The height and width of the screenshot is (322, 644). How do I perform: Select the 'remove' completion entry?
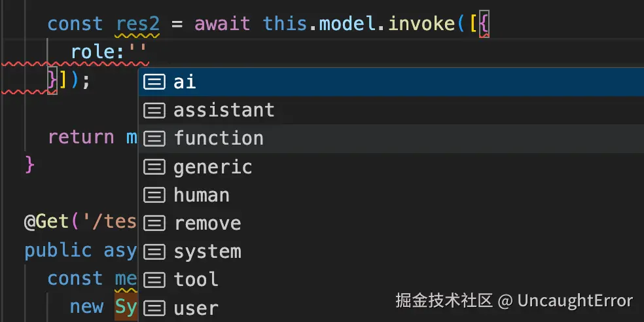point(391,224)
